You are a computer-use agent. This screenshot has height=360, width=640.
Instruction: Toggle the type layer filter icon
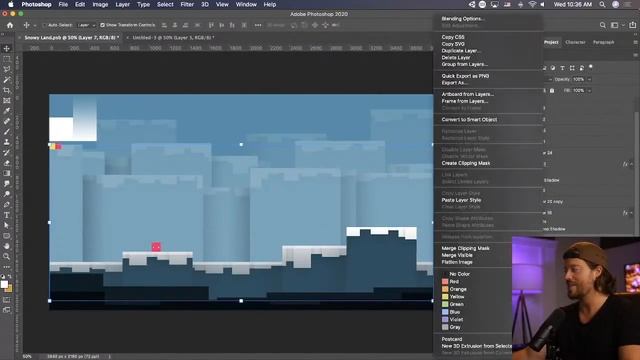562,68
